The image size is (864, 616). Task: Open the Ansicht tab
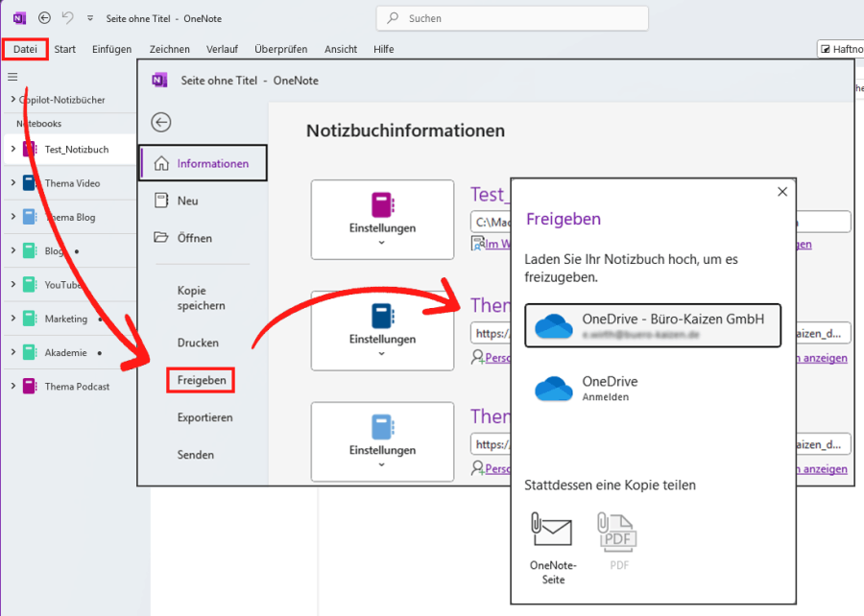341,49
